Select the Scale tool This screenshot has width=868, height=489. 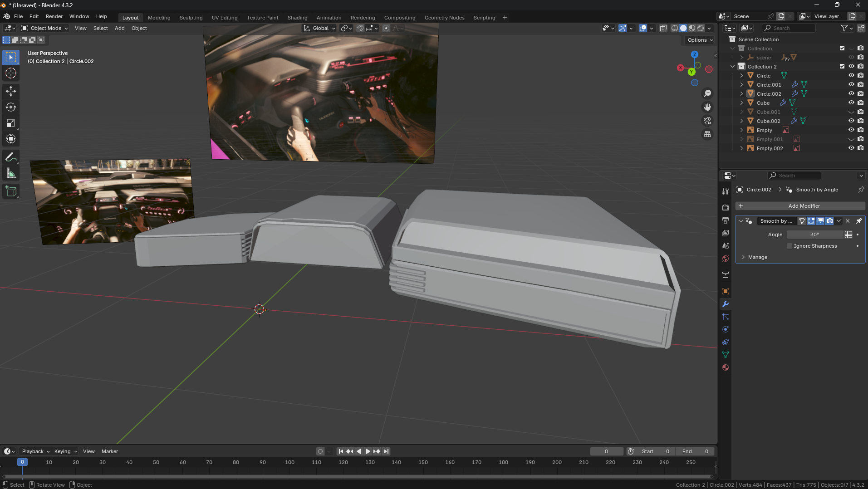point(11,123)
